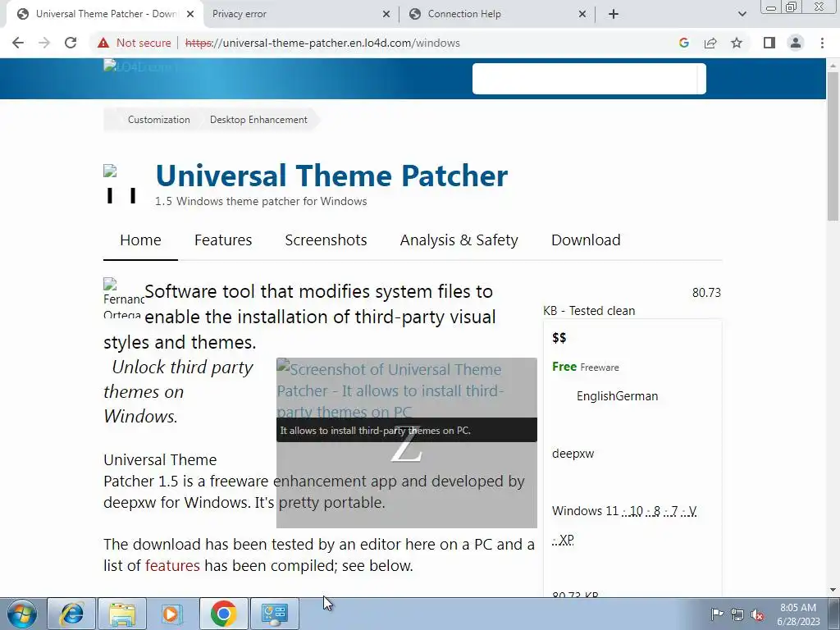
Task: Select the Home page tab
Action: point(140,240)
